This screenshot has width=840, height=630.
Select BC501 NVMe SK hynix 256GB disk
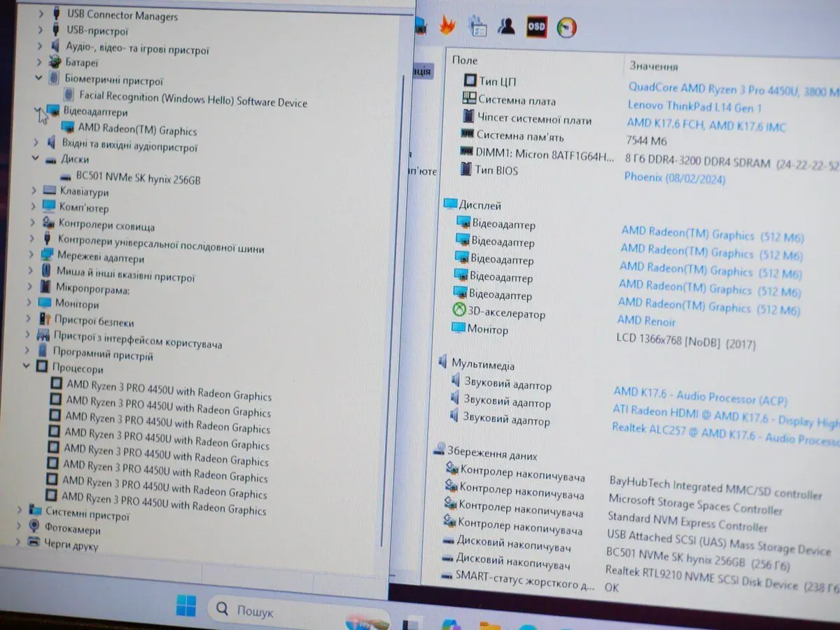click(x=138, y=178)
